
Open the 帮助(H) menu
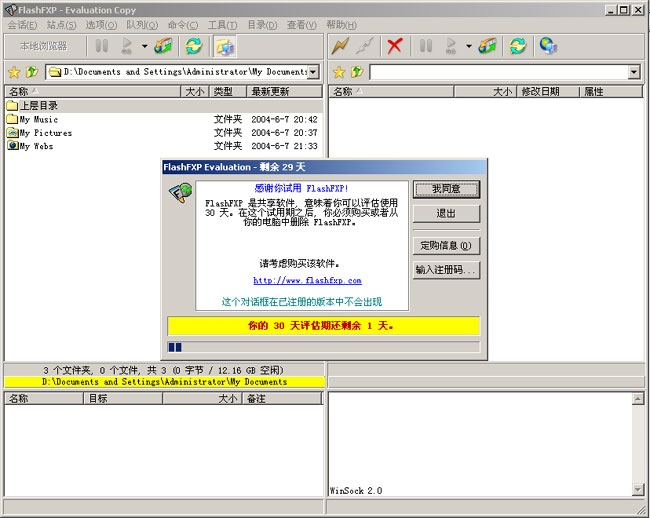[341, 25]
